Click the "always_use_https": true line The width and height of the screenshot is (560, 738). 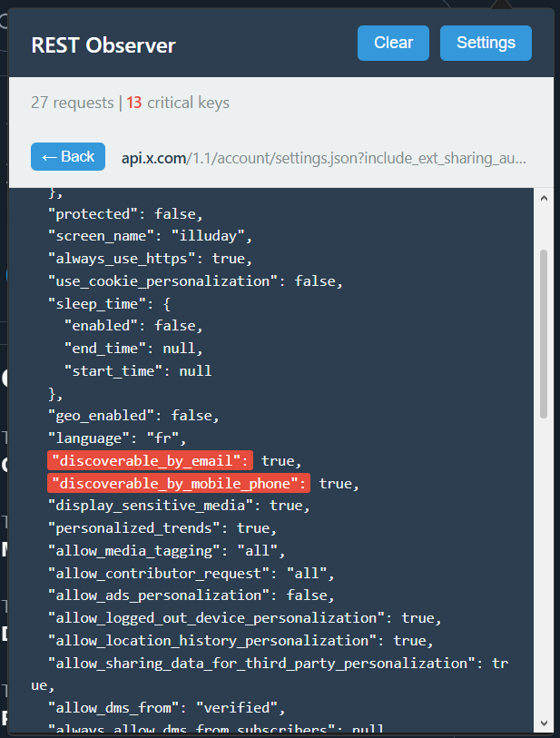coord(150,259)
